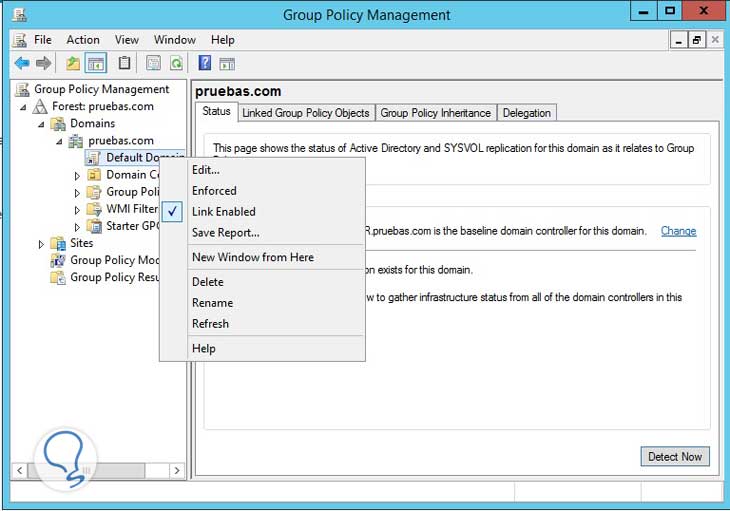Screen dimensions: 730x511
Task: Expand the WMI Filters node
Action: pyautogui.click(x=77, y=210)
